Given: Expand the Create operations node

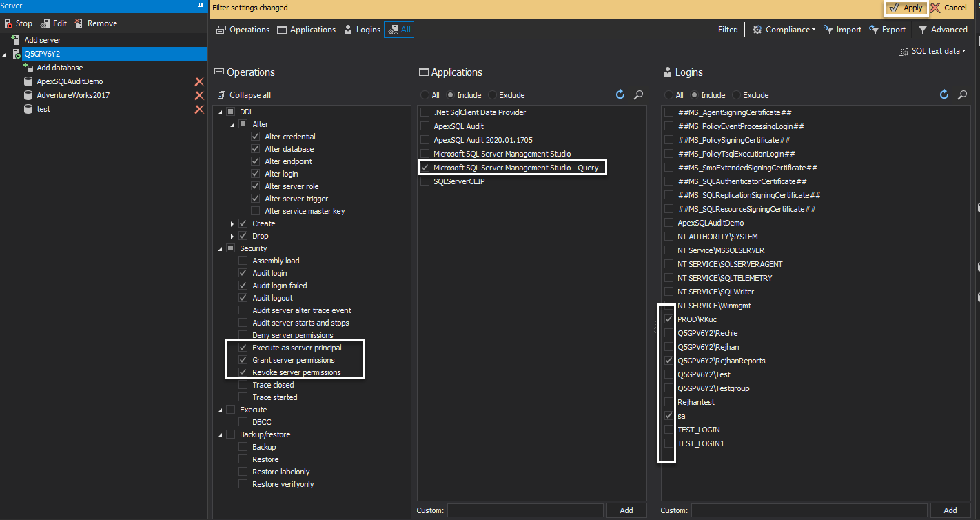Looking at the screenshot, I should pos(232,223).
